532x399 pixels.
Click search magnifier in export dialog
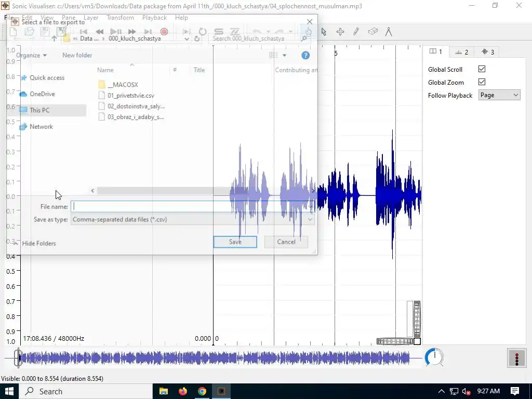point(304,38)
